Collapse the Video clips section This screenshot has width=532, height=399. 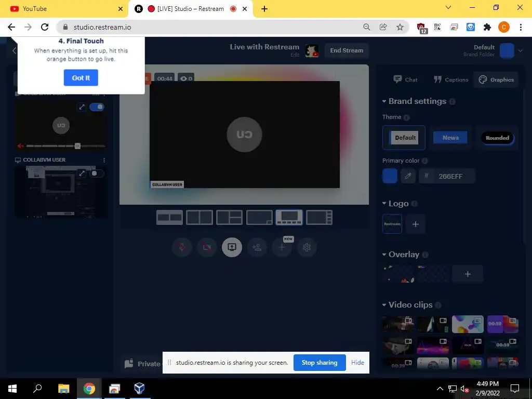(x=384, y=305)
